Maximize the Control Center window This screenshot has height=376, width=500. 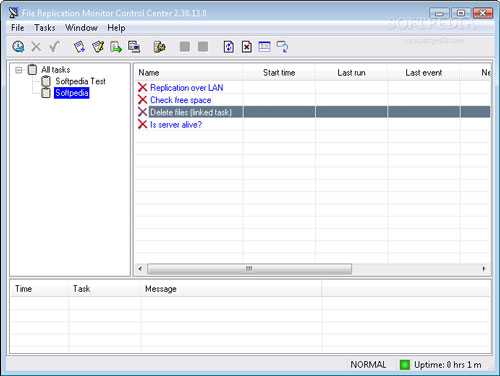coord(461,13)
